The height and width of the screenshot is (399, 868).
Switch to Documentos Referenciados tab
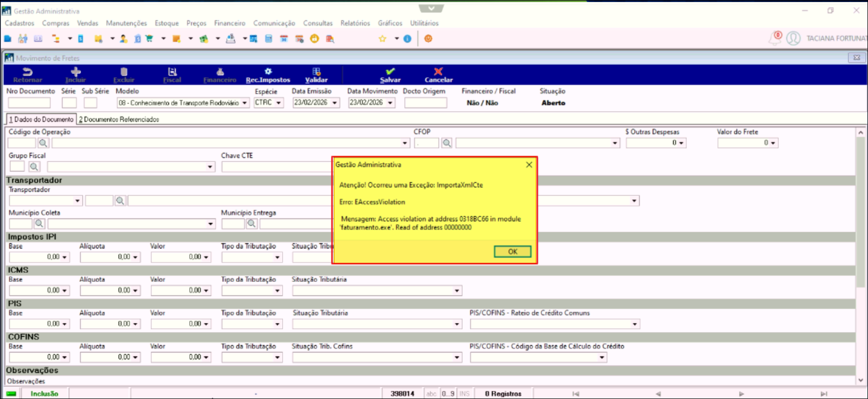click(x=119, y=120)
